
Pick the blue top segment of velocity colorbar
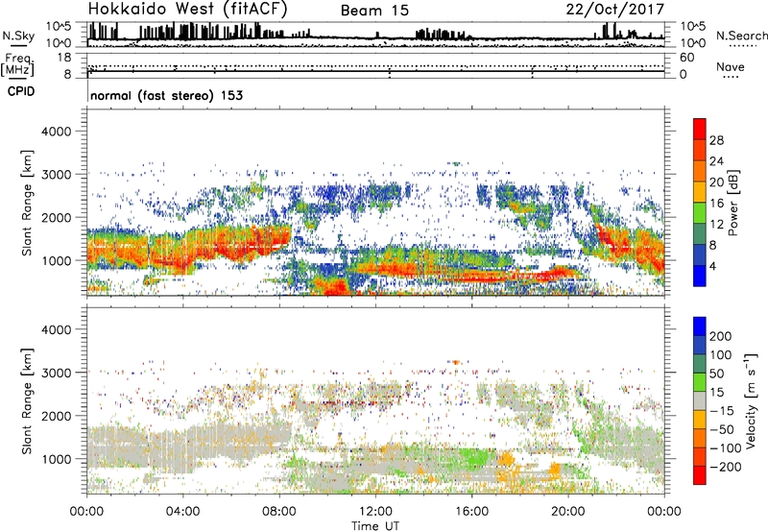coord(700,326)
